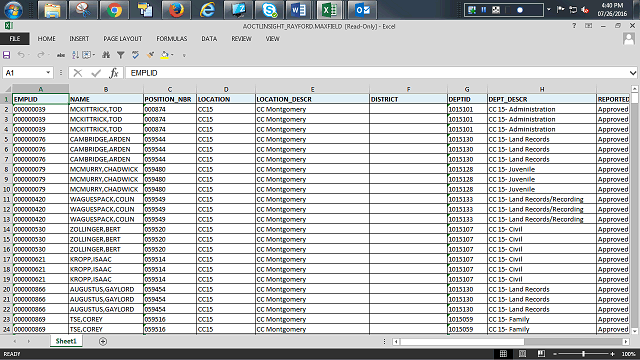Click the Windows Start orb
This screenshot has width=640, height=360.
tap(13, 10)
